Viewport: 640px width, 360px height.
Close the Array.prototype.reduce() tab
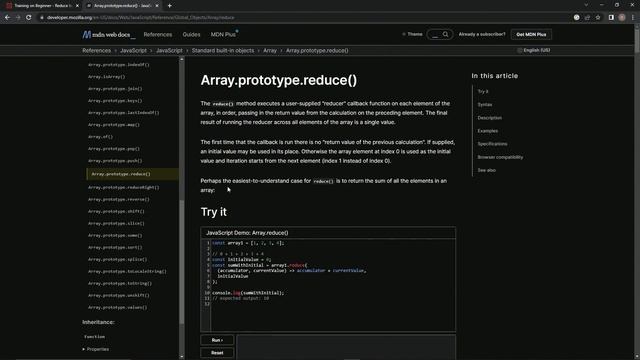157,6
